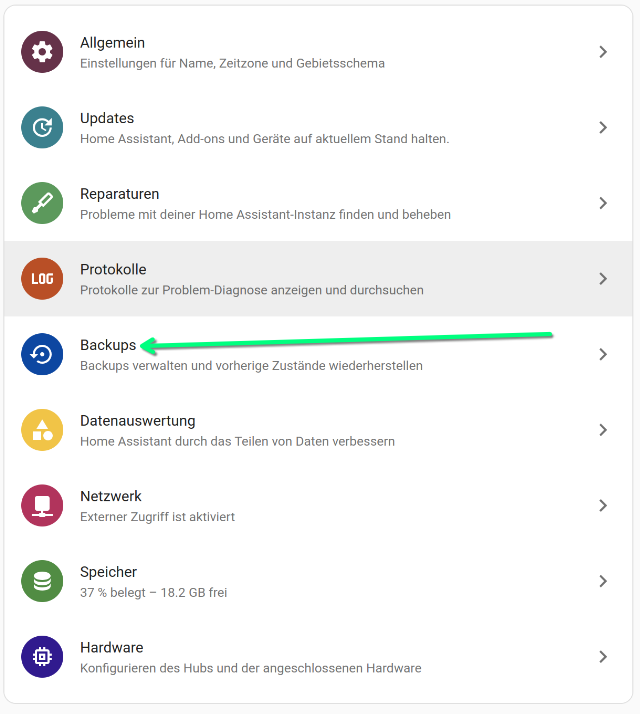The width and height of the screenshot is (640, 714).
Task: Click the Datenauswertung heading text
Action: (x=137, y=420)
